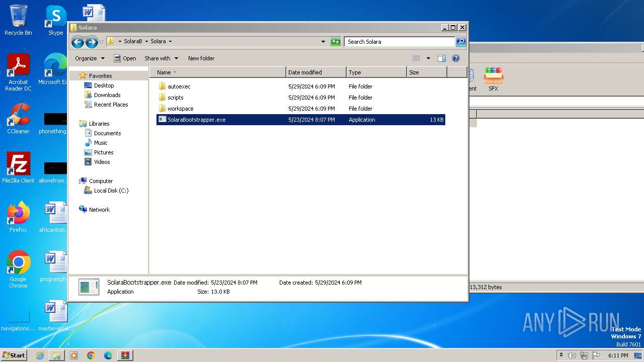Expand the address bar history dropdown

pos(323,42)
